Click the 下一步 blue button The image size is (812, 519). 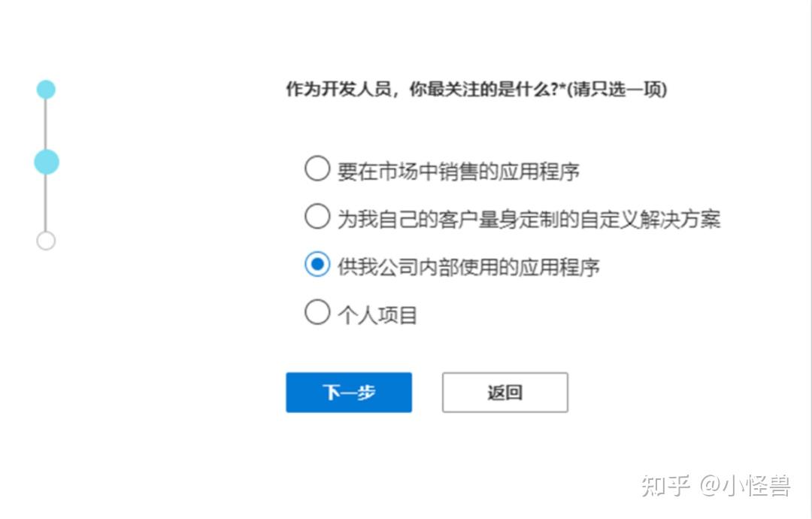coord(348,393)
